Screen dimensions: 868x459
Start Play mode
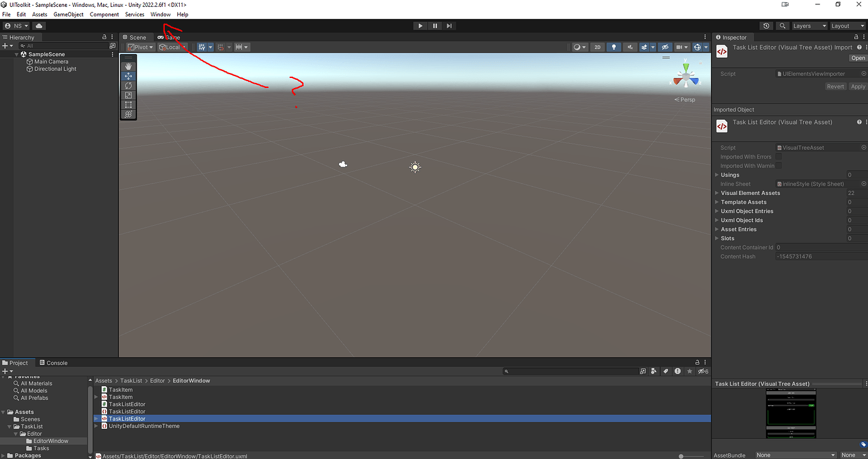[420, 26]
